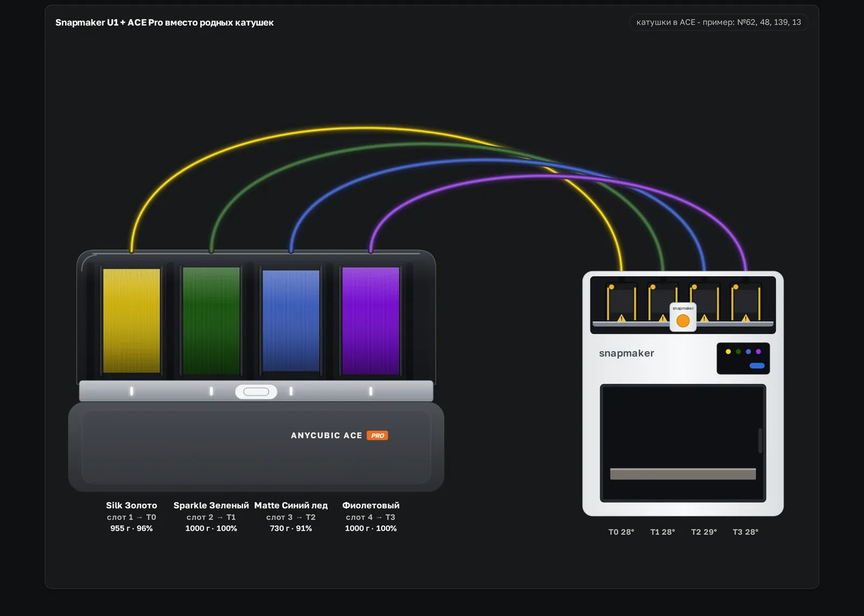Select the yellow Silk Золото spool
Image resolution: width=864 pixels, height=616 pixels.
point(131,321)
